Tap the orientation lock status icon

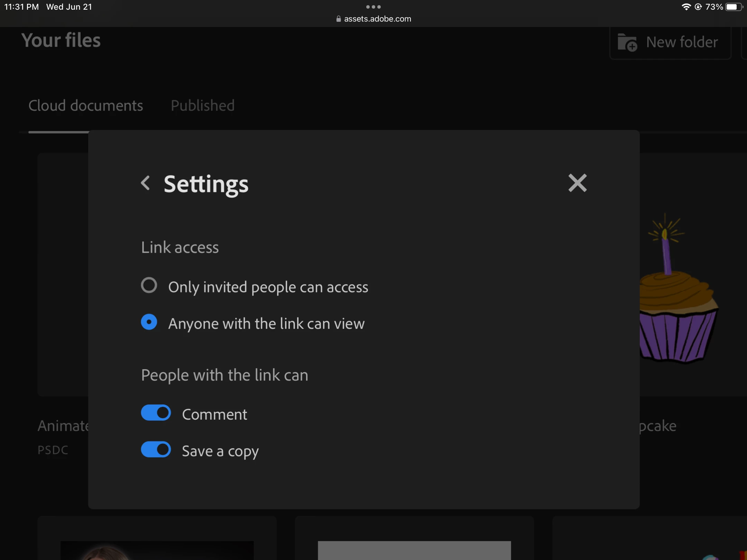698,7
